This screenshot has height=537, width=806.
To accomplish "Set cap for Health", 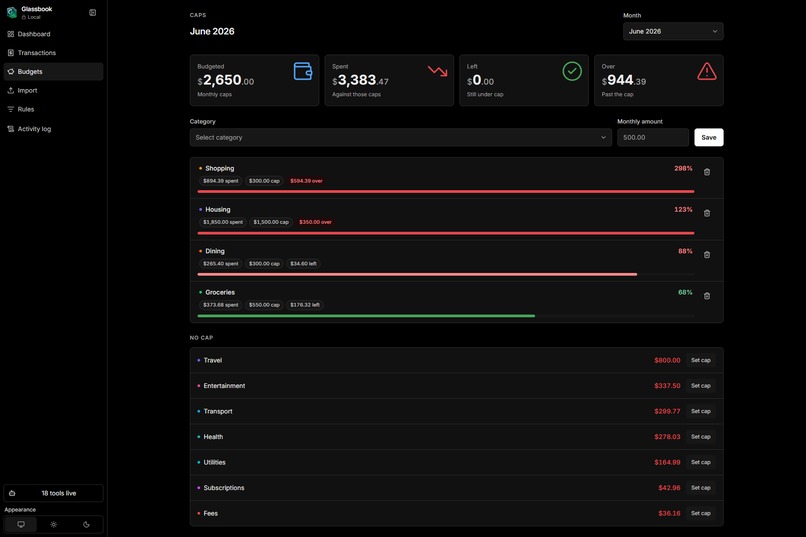I will pyautogui.click(x=701, y=437).
